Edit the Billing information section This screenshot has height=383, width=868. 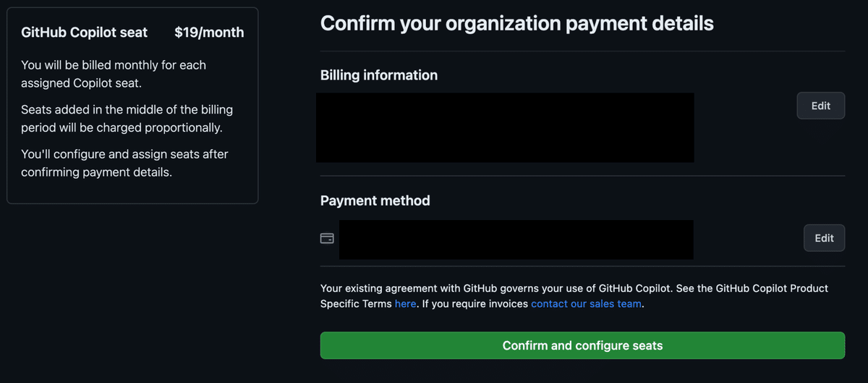[x=821, y=106]
